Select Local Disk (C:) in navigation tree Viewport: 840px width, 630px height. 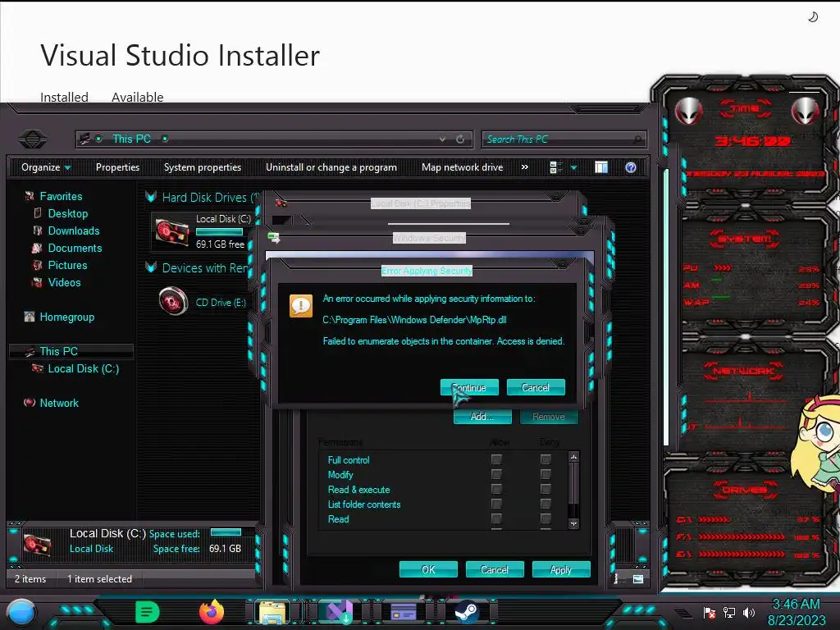(x=84, y=368)
